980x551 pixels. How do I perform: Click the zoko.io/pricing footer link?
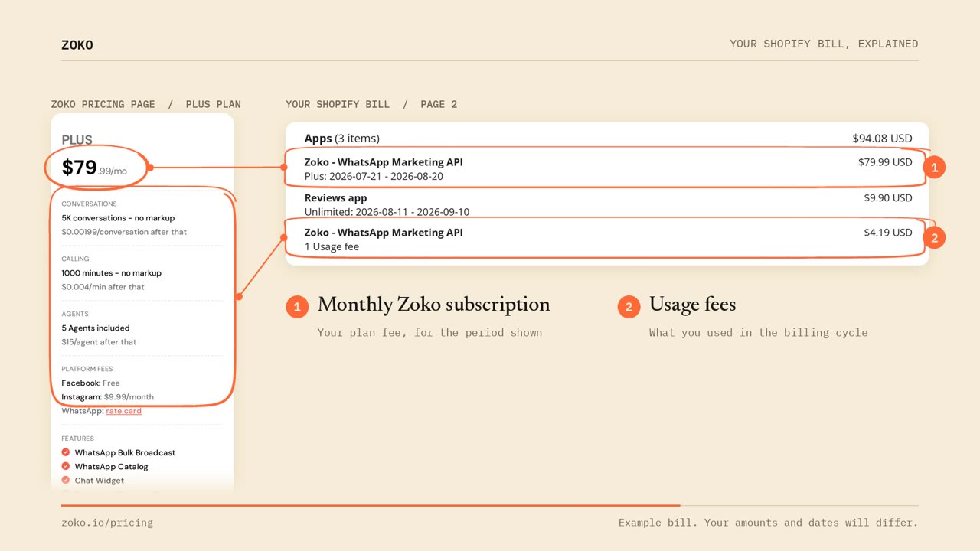(107, 523)
